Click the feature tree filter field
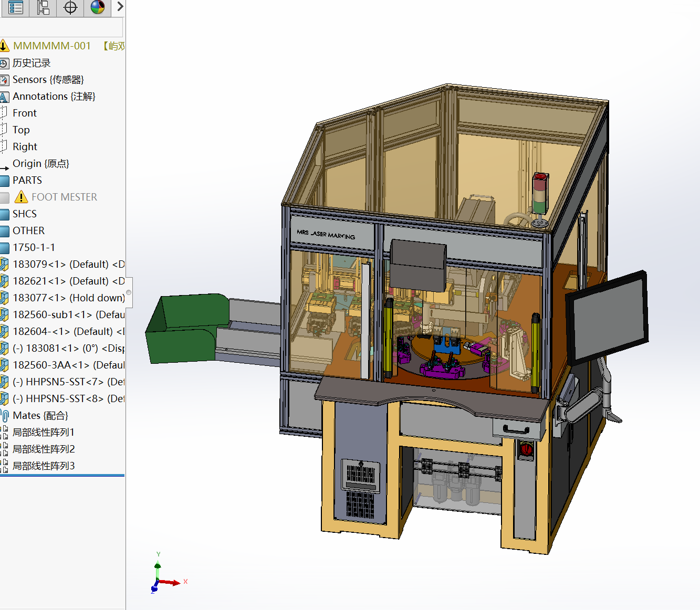Viewport: 700px width, 610px height. click(61, 27)
